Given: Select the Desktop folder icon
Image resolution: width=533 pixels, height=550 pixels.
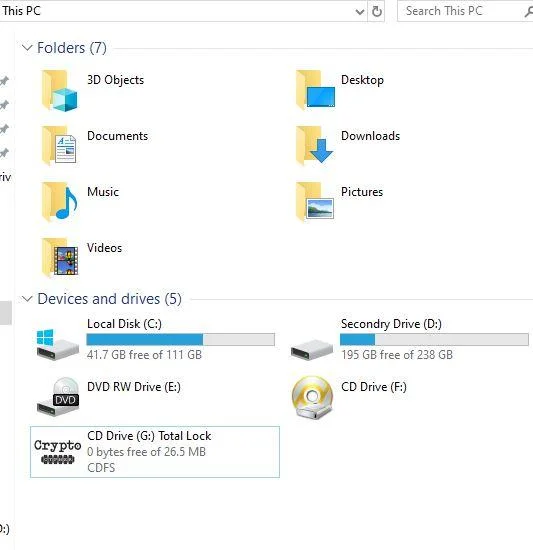Looking at the screenshot, I should point(315,90).
